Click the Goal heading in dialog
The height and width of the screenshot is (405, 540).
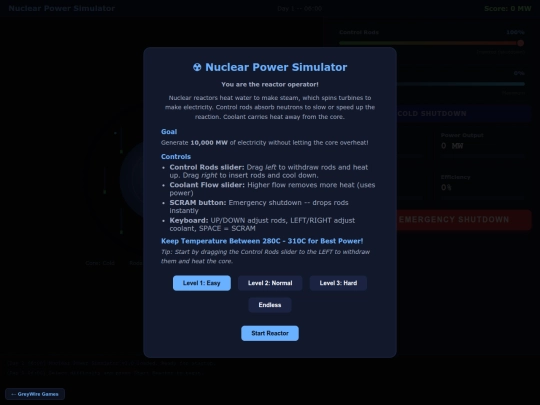169,132
